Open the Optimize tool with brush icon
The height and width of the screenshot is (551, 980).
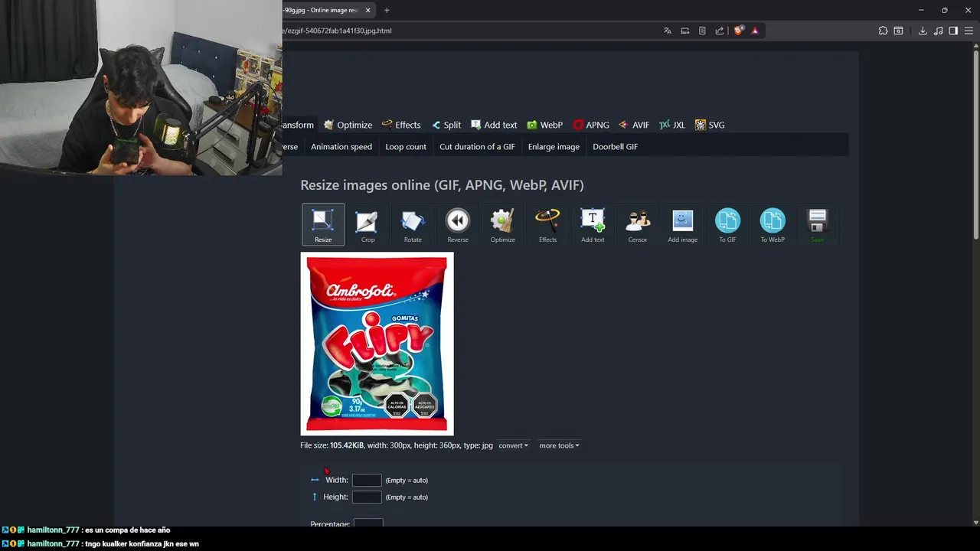[502, 224]
